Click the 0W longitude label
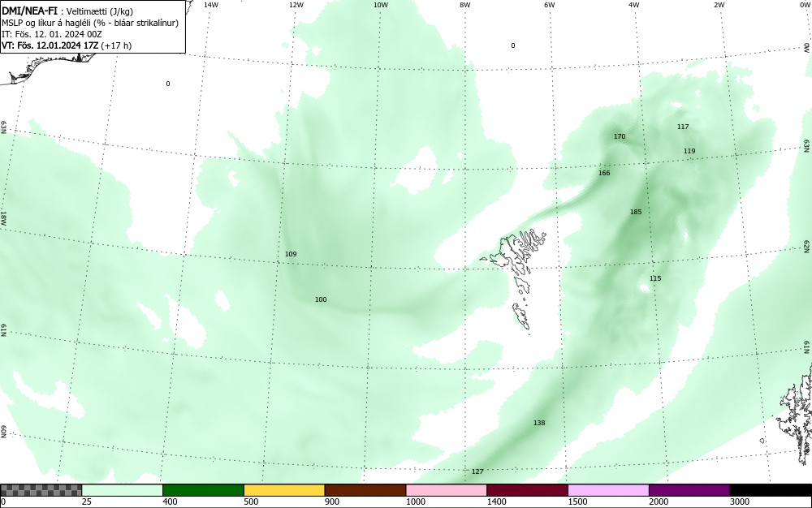The height and width of the screenshot is (508, 812). [x=804, y=5]
